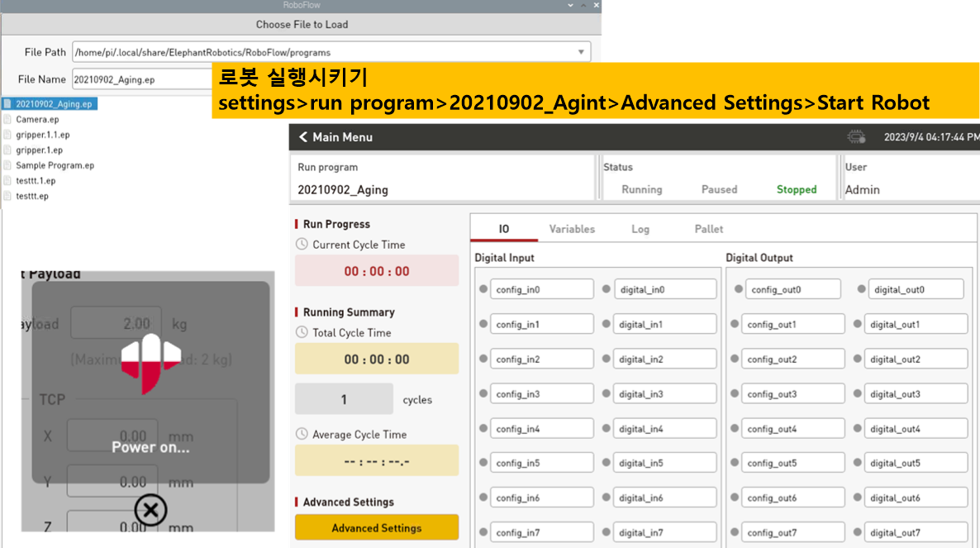Toggle the config_in7 indicator dot
980x548 pixels.
(x=483, y=532)
